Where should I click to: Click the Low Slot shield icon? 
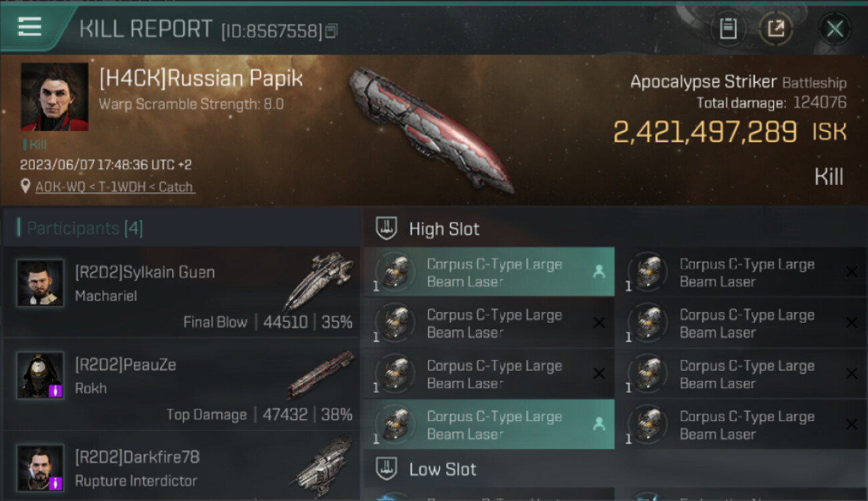(387, 468)
